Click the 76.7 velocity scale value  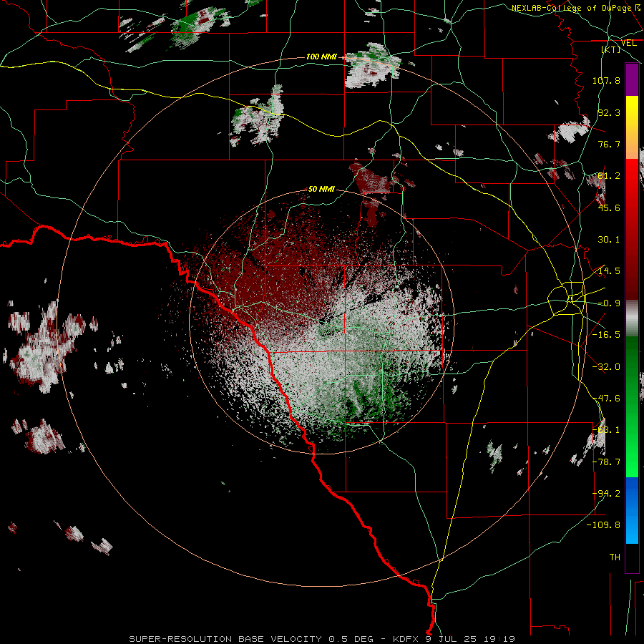(x=609, y=144)
